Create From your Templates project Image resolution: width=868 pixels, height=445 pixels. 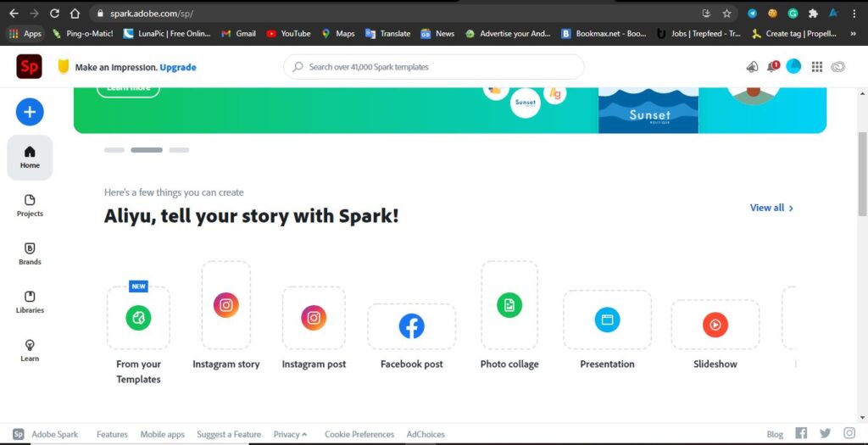coord(138,318)
